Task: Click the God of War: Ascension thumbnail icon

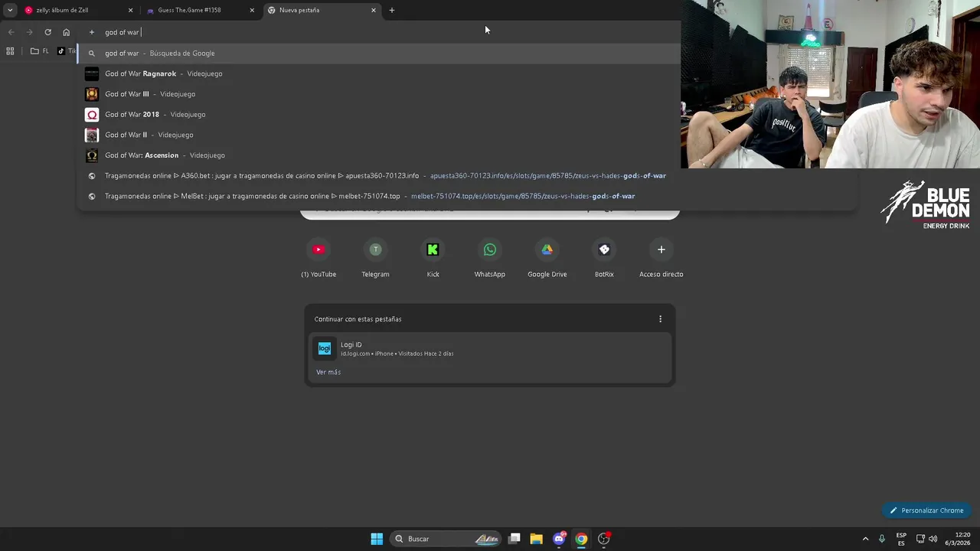Action: [x=92, y=155]
